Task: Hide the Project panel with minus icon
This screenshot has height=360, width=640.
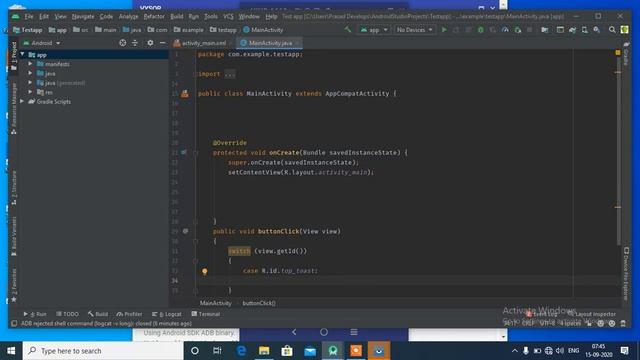Action: click(x=162, y=43)
